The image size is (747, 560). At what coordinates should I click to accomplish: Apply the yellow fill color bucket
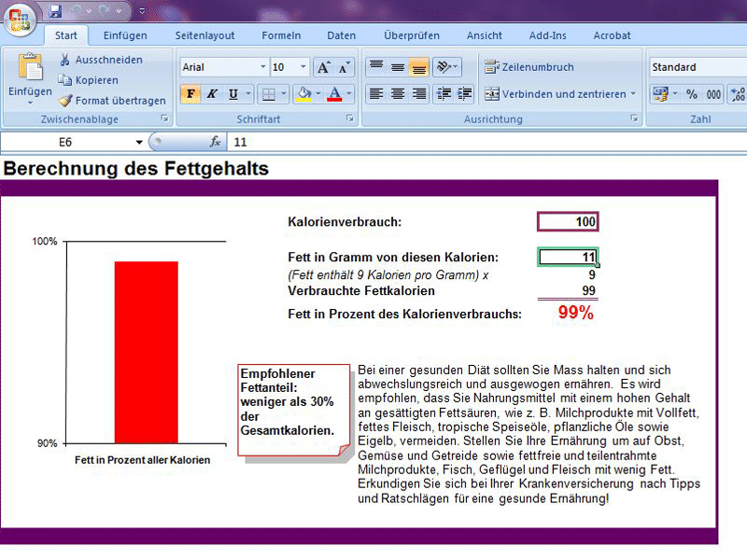click(304, 94)
